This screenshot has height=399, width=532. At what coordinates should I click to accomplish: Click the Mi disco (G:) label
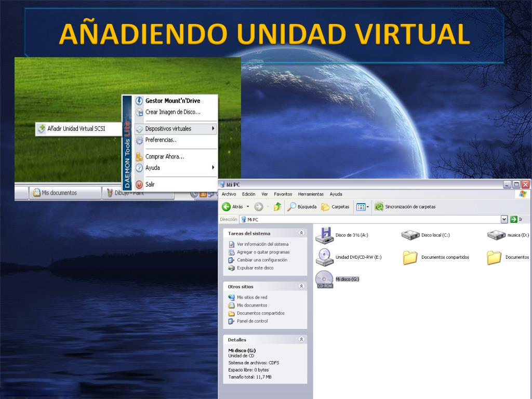point(347,279)
